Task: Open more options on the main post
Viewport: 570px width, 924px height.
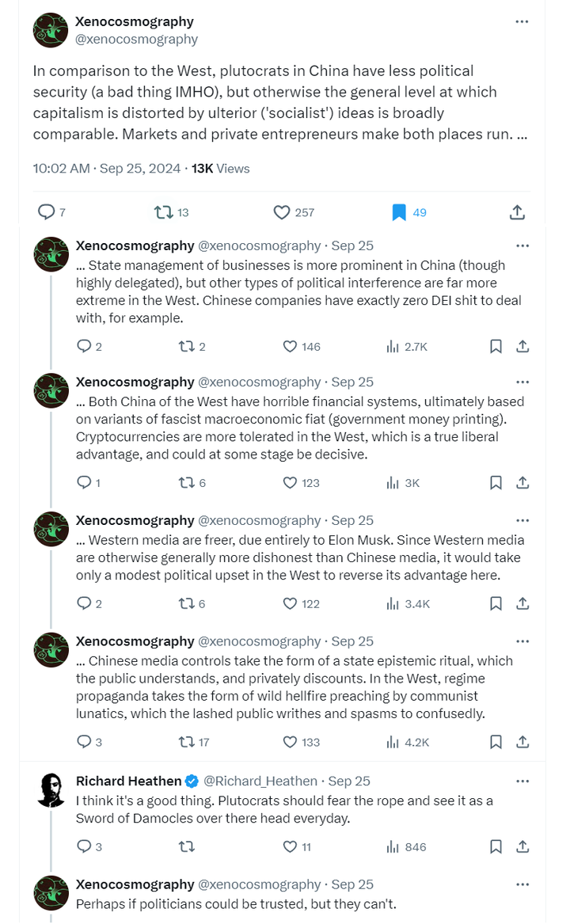Action: pyautogui.click(x=522, y=22)
